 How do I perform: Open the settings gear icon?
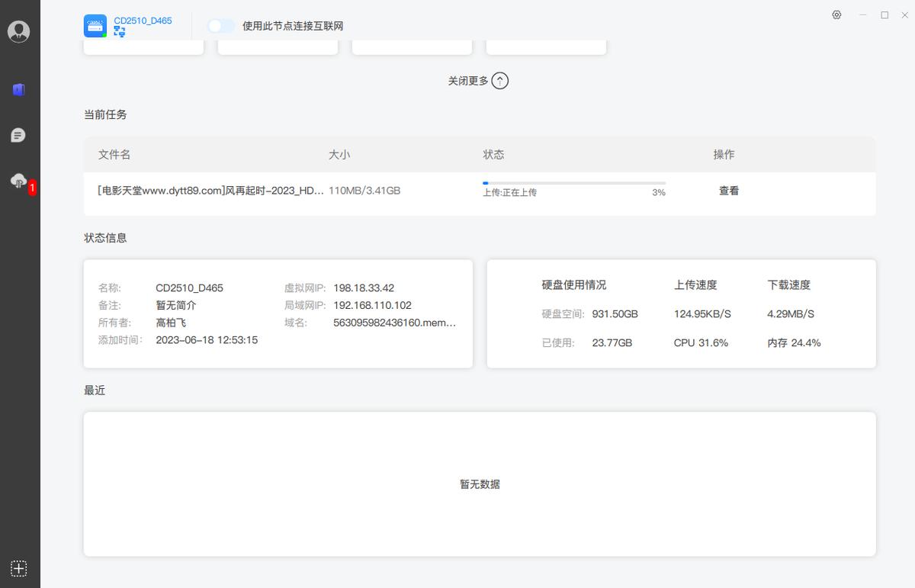pyautogui.click(x=836, y=14)
